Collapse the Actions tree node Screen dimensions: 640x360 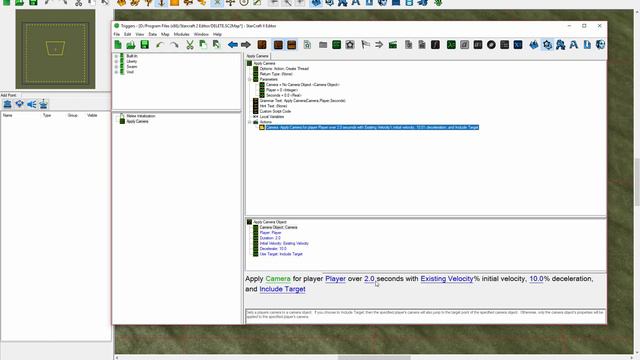[x=249, y=122]
